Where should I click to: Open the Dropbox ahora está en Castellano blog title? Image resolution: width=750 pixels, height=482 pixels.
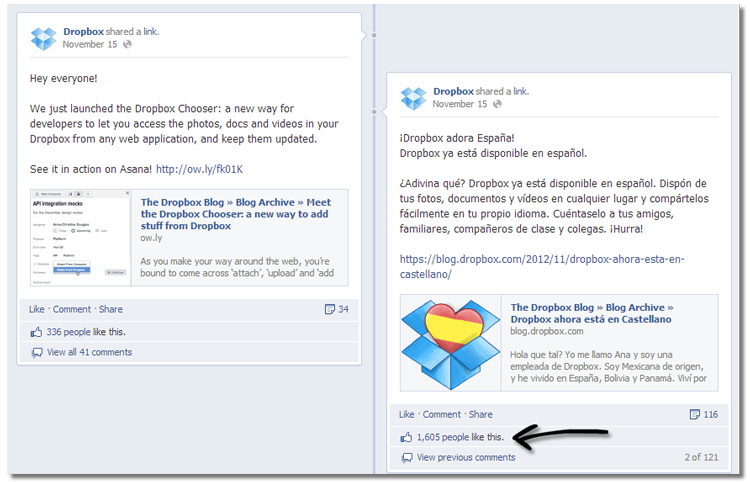[x=592, y=313]
